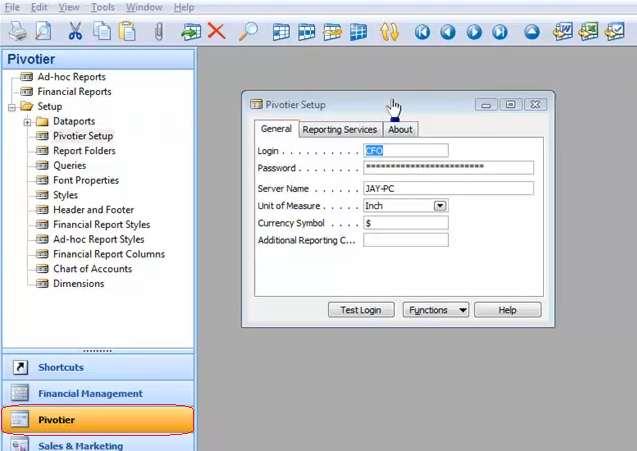Click the Table Filter toolbar icon
The image size is (637, 451).
[x=306, y=32]
